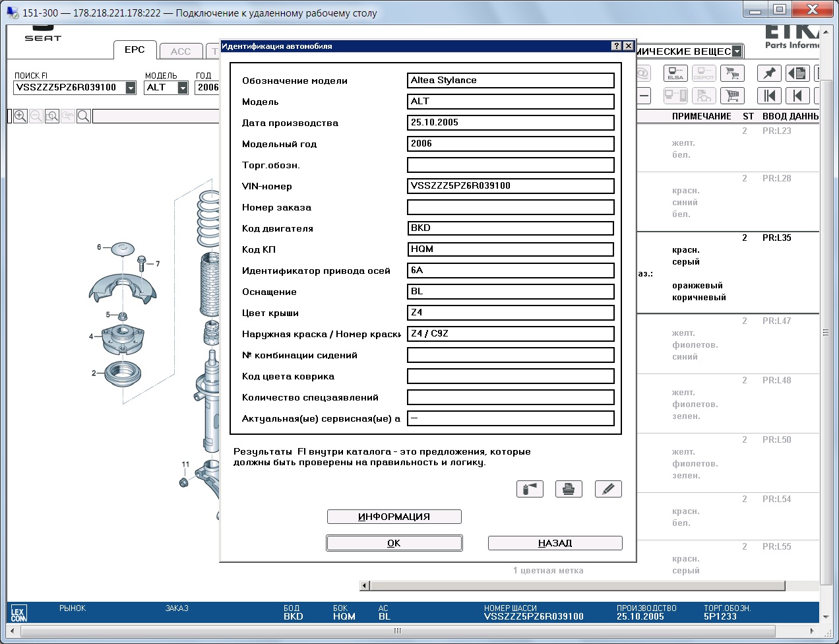The height and width of the screenshot is (644, 839).
Task: Select the PR:L28 parts row
Action: (728, 202)
